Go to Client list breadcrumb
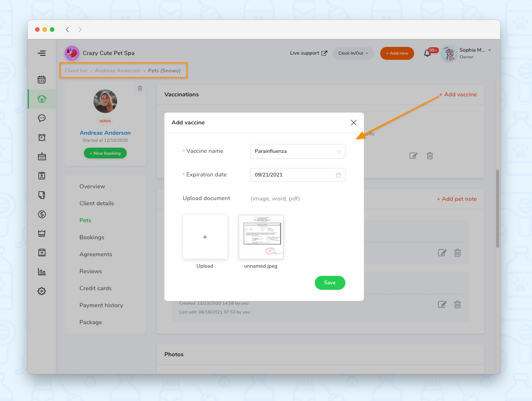The height and width of the screenshot is (401, 532). point(76,71)
